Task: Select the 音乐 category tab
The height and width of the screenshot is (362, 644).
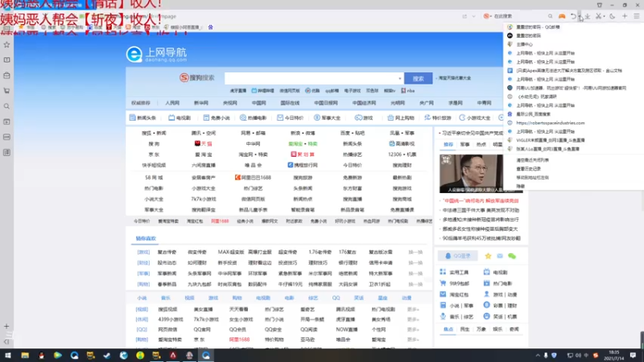Action: coord(166,298)
